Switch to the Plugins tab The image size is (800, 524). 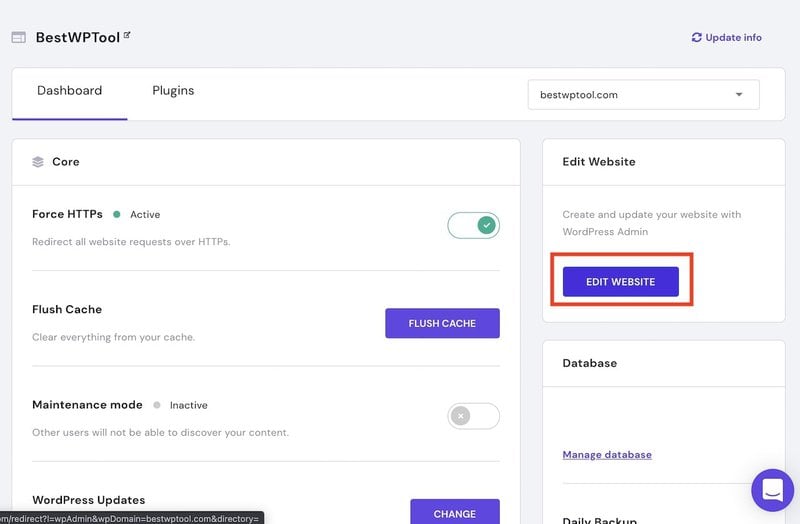[173, 91]
